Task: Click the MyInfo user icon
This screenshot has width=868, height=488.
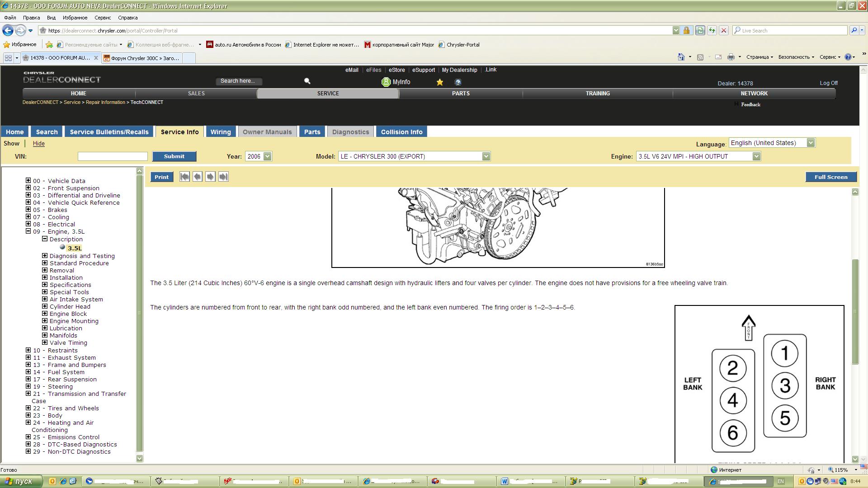Action: pos(386,82)
